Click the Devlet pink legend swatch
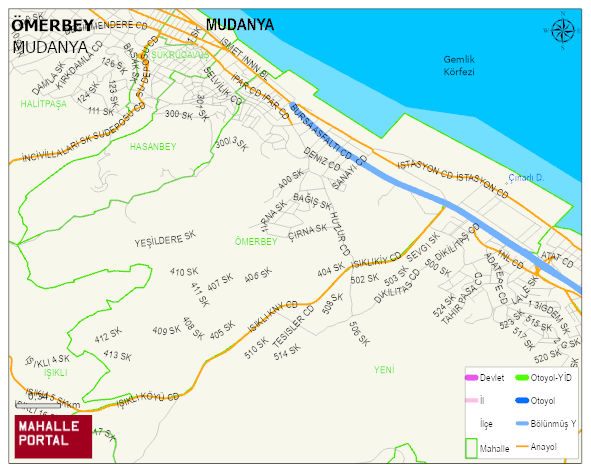 (x=472, y=377)
